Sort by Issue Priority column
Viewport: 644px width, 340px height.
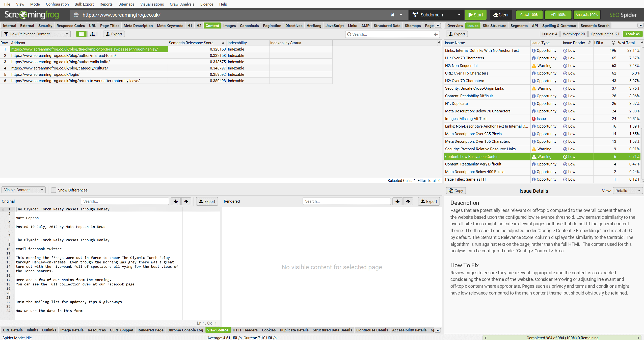point(574,43)
